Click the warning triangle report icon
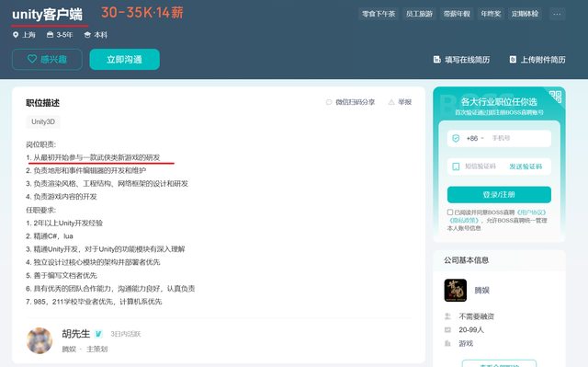This screenshot has height=367, width=588. click(391, 102)
